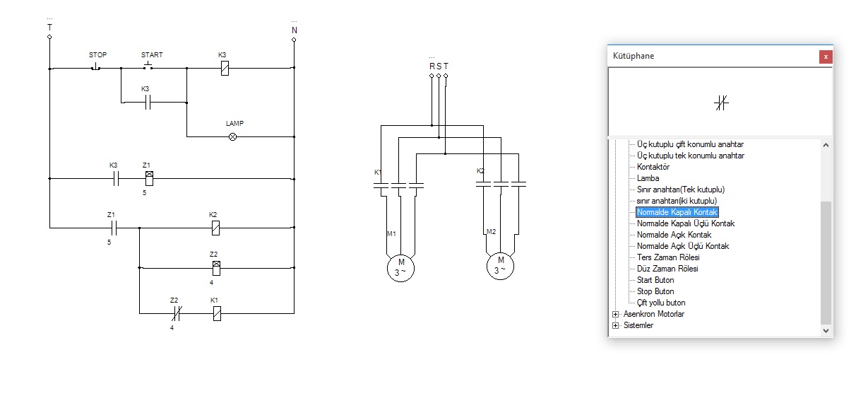Select Normalde Kapalı Üçlü Kontak item

pyautogui.click(x=686, y=223)
